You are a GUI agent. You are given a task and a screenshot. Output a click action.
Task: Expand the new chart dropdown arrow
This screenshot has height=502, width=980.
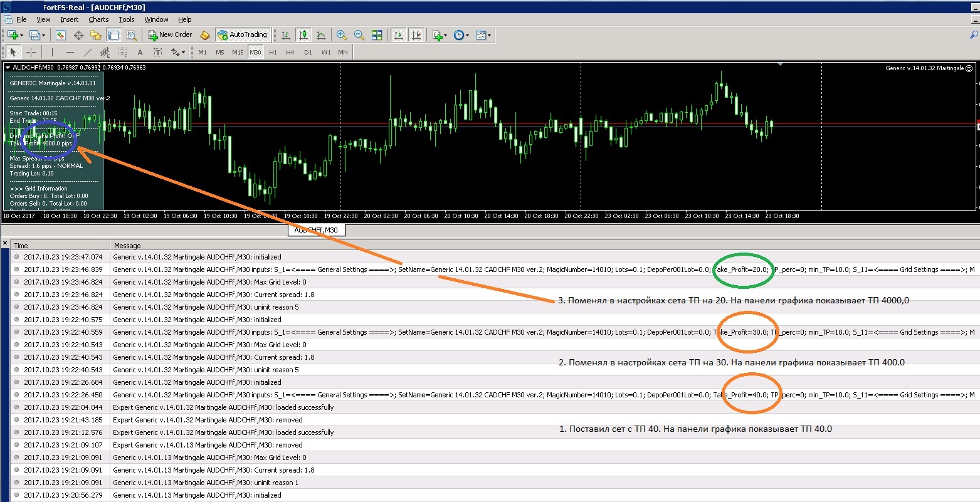21,35
